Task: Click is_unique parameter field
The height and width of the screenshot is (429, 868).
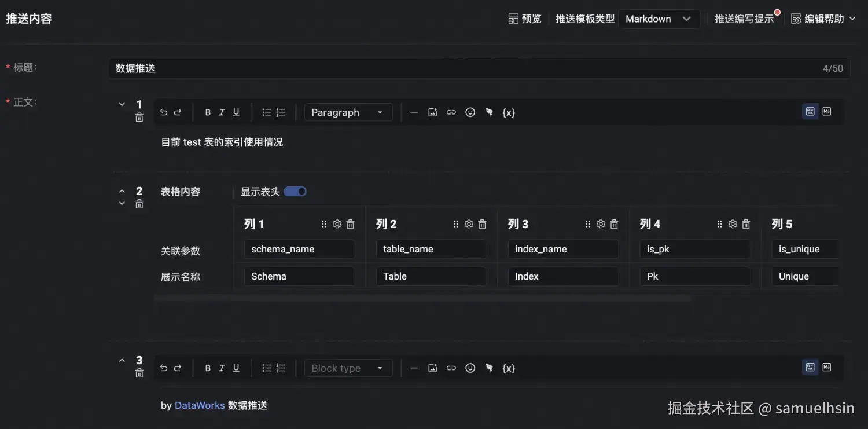Action: coord(805,250)
